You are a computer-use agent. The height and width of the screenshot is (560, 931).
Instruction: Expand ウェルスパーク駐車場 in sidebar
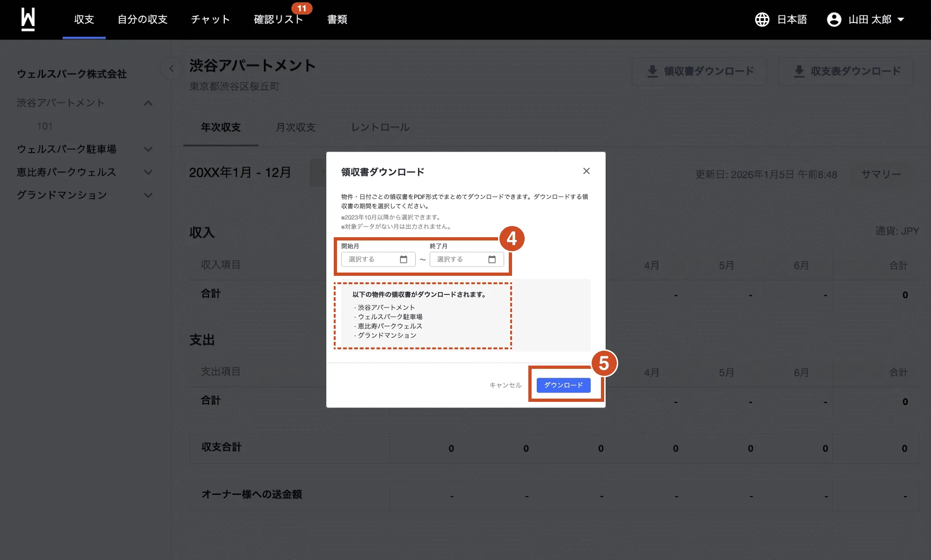[148, 149]
